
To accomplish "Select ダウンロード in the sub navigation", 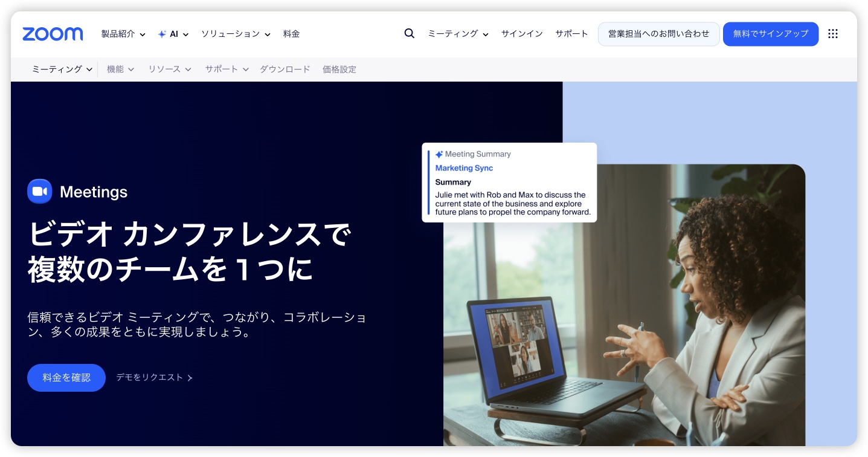I will [285, 70].
